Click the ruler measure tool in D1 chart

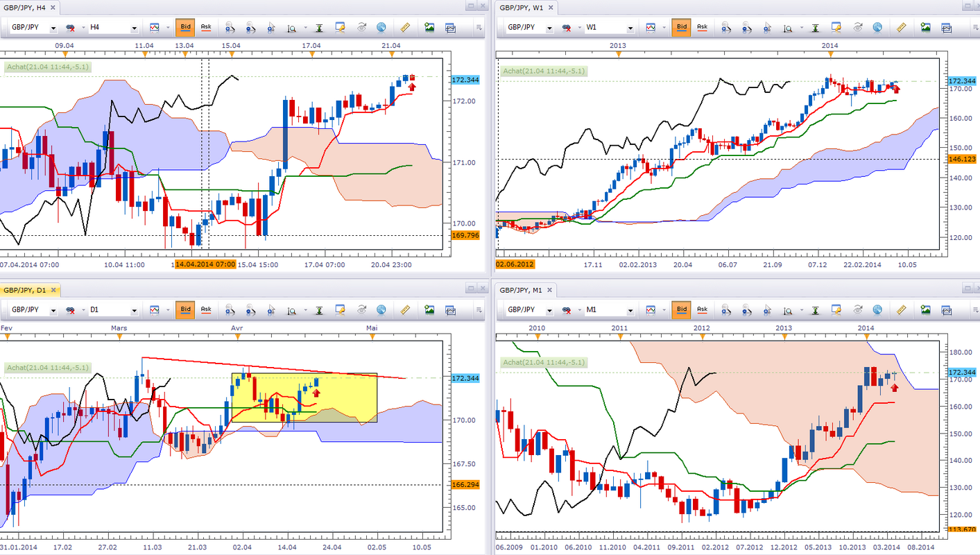406,310
